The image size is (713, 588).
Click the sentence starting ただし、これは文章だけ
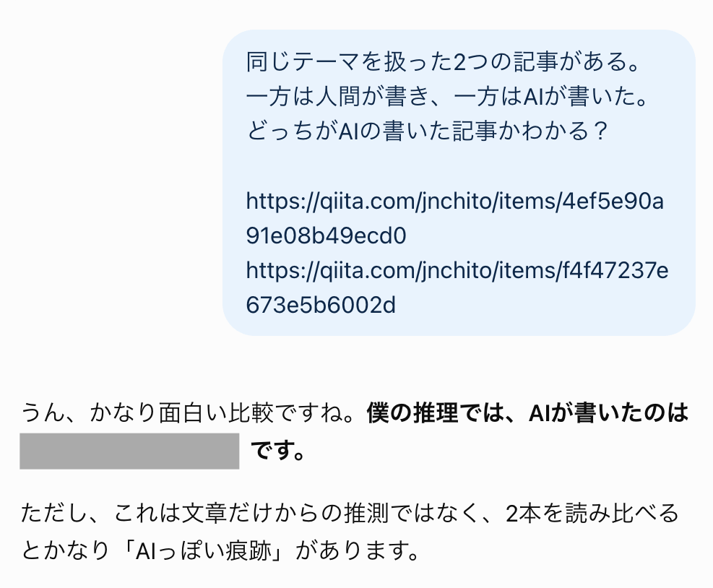tap(350, 532)
